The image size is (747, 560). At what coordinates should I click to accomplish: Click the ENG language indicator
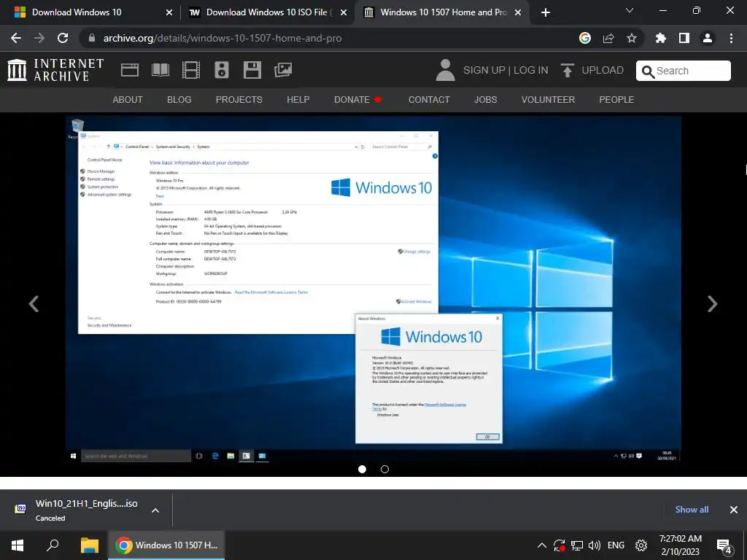pos(616,545)
